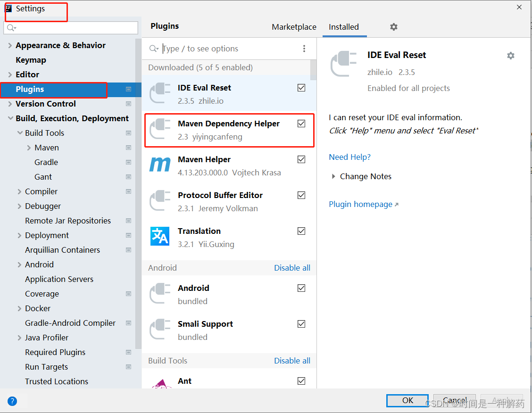
Task: Open the gear menu beside the Installed tab
Action: click(x=393, y=27)
